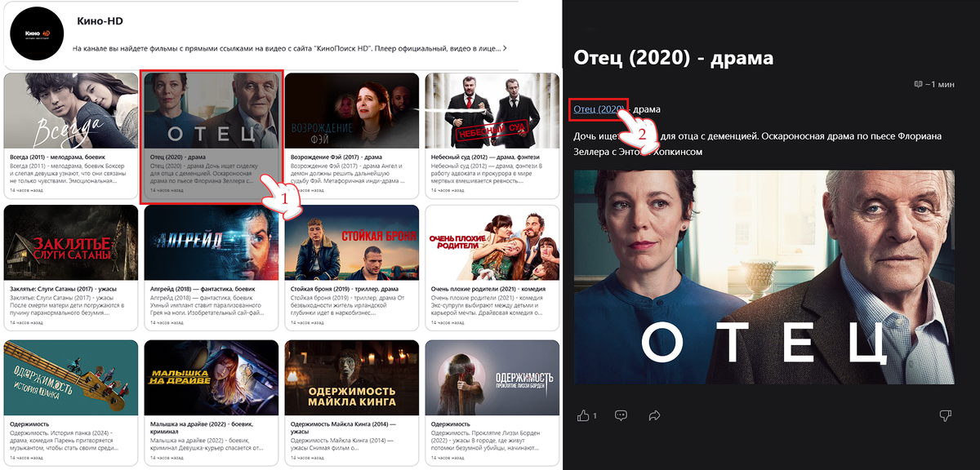
Task: Open the Одержимость Майкла Кинга thumbnail
Action: [x=352, y=377]
